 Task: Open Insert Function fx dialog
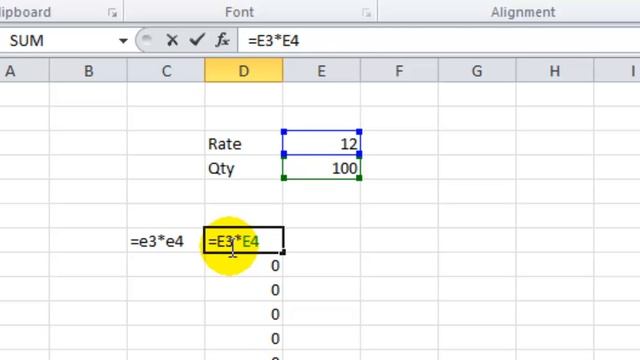[222, 40]
